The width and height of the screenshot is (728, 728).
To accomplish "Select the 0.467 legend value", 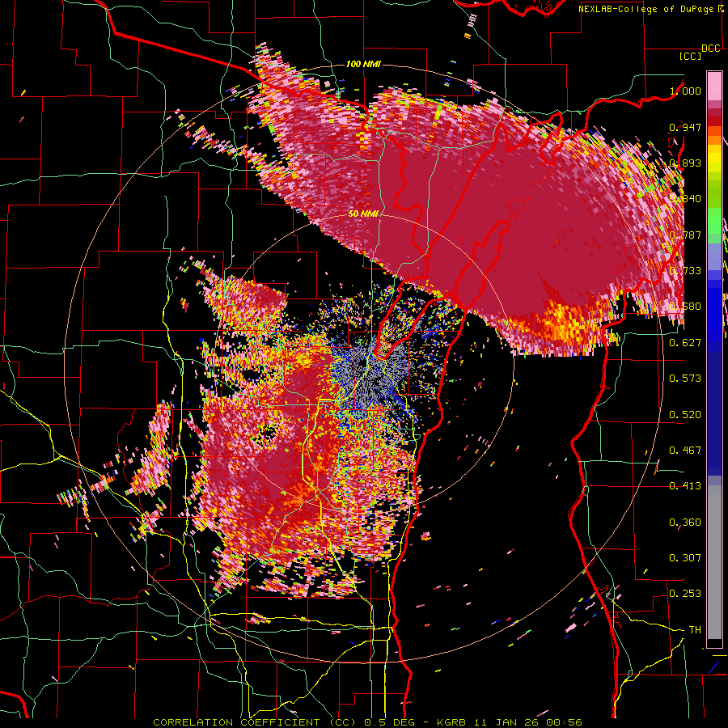I will point(685,450).
